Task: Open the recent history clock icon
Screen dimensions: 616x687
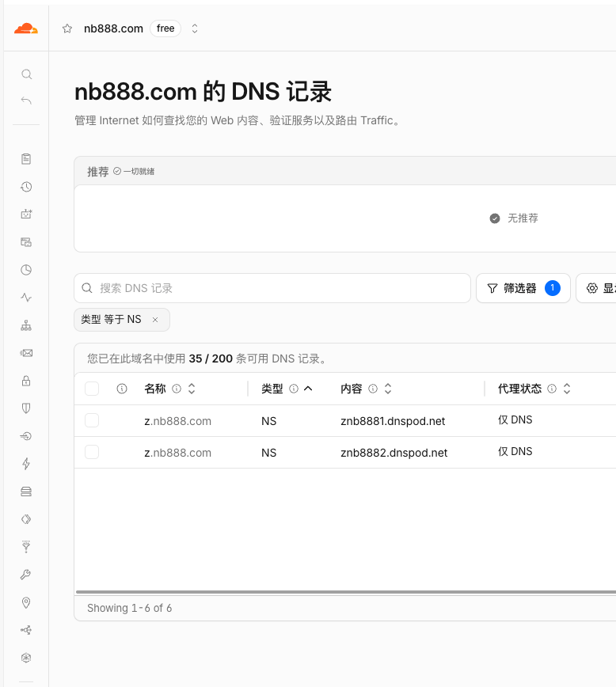Action: point(26,187)
